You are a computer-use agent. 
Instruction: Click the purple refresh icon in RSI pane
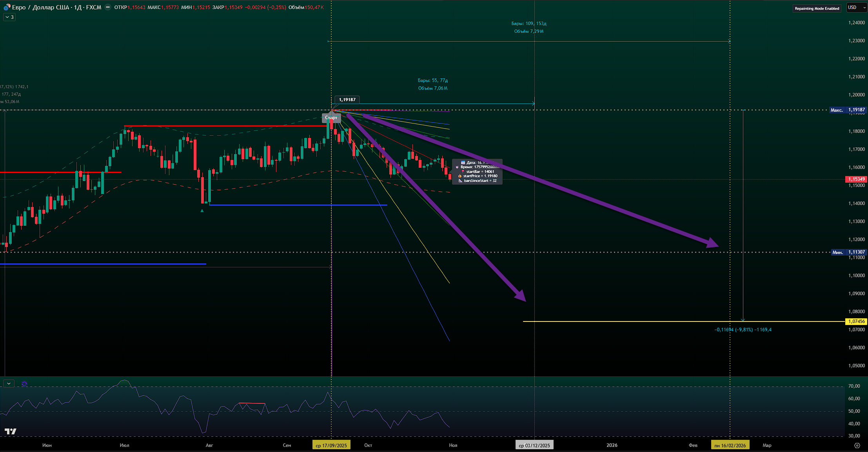pyautogui.click(x=24, y=384)
